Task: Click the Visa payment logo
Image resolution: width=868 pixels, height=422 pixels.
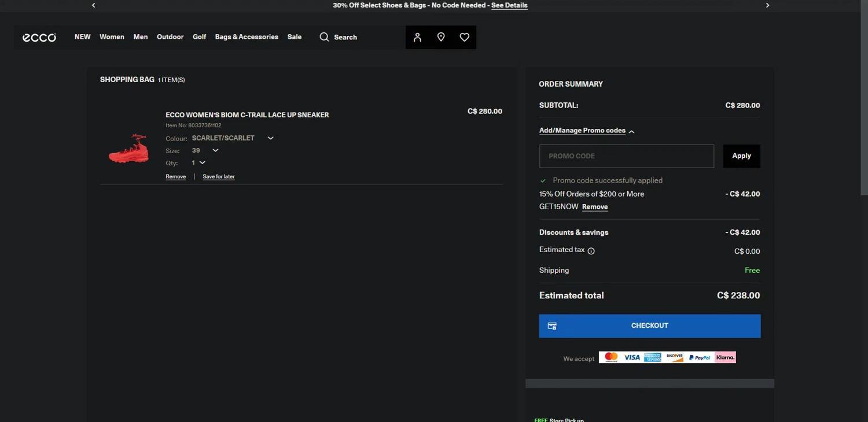Action: [x=632, y=357]
